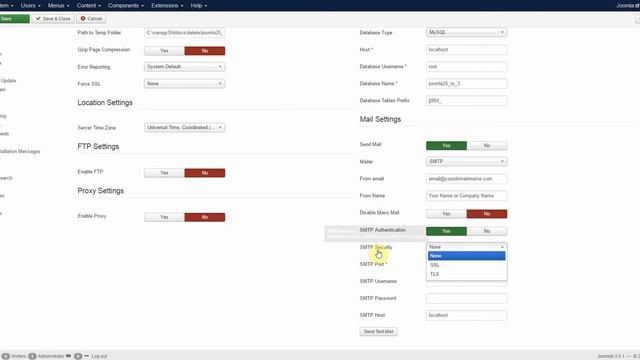
Task: Click the Visitors counter badge in the status bar
Action: [x=6, y=356]
